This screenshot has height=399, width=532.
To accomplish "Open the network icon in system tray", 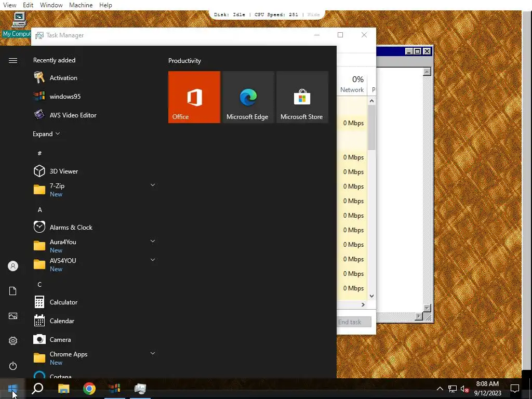I will (453, 389).
